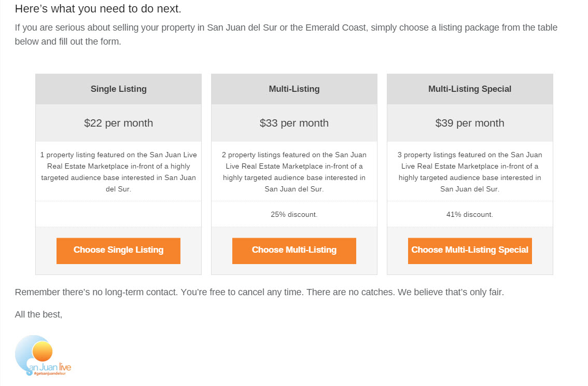Select the $22 per month price
This screenshot has height=386, width=588.
click(119, 123)
